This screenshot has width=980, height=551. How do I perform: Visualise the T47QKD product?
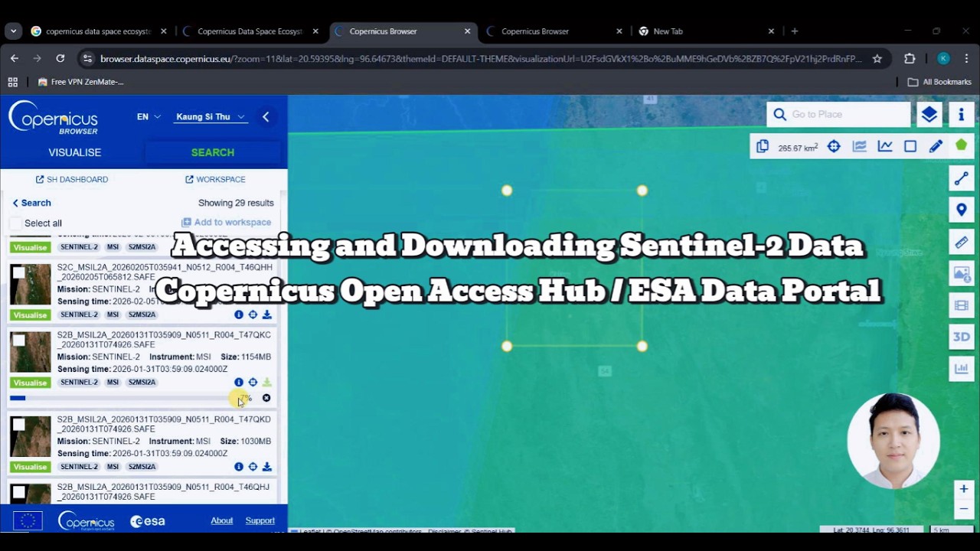(x=30, y=467)
